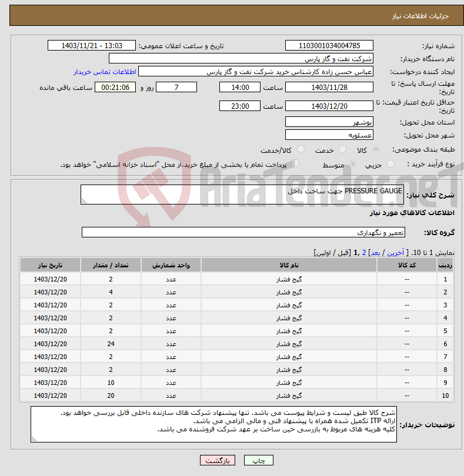Viewport: 464px width, 476px height.
Task: Click the واحد شمارش column header
Action: (171, 265)
